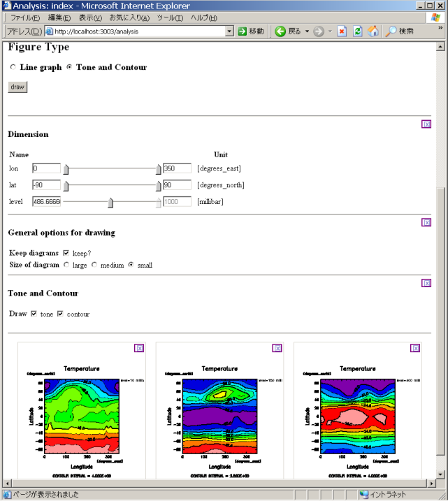Click the green Go arrow icon

pos(243,31)
